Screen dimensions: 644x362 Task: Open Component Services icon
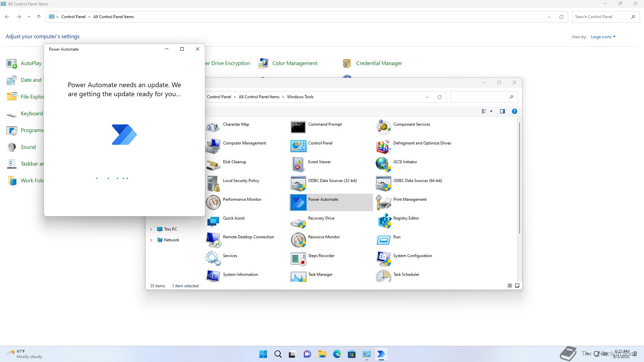(x=383, y=127)
